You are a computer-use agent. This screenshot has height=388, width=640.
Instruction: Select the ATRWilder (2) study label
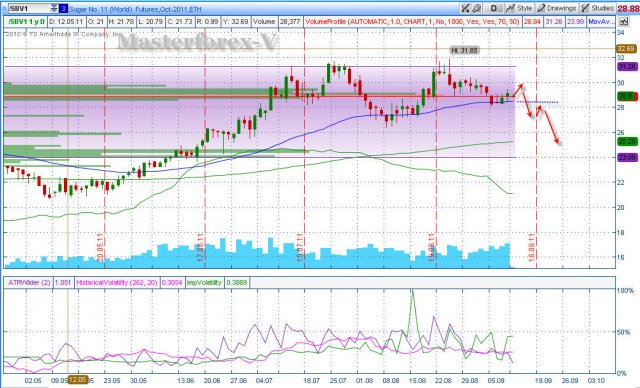tap(29, 282)
